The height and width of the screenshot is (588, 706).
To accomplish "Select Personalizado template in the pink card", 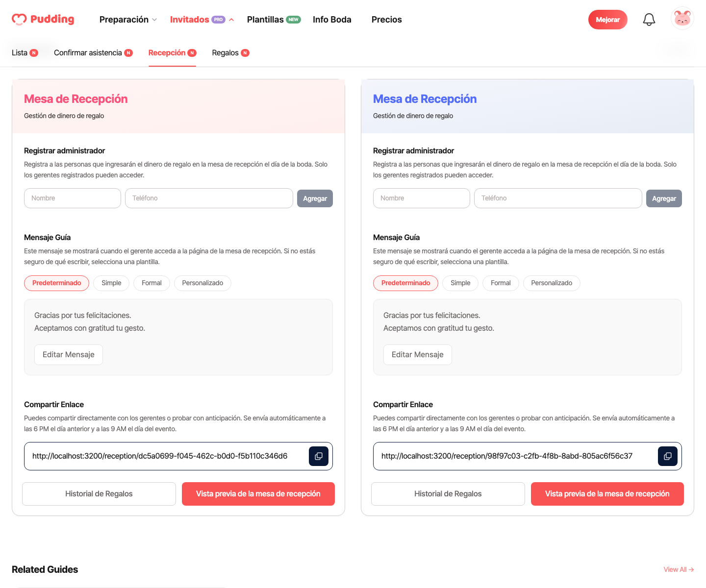I will coord(202,283).
